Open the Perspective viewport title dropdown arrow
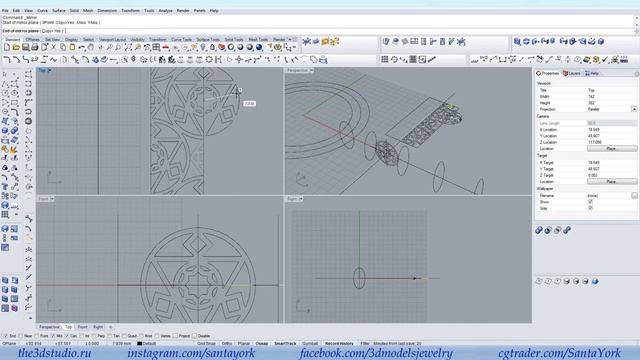 click(x=311, y=71)
